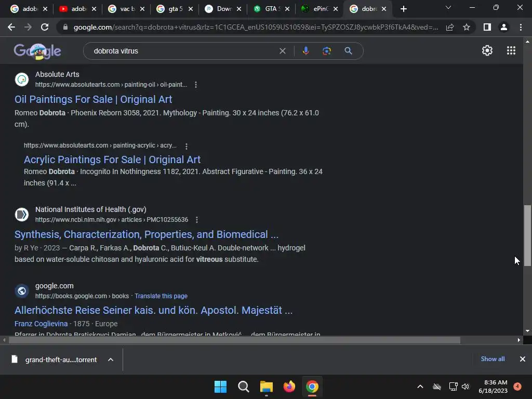Open more options for acrylic paintings result
532x399 pixels.
point(187,146)
